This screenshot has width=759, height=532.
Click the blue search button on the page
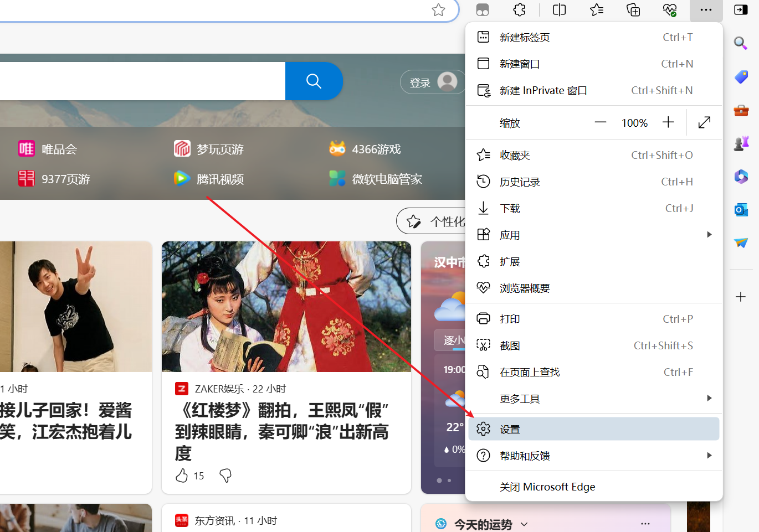[x=314, y=81]
